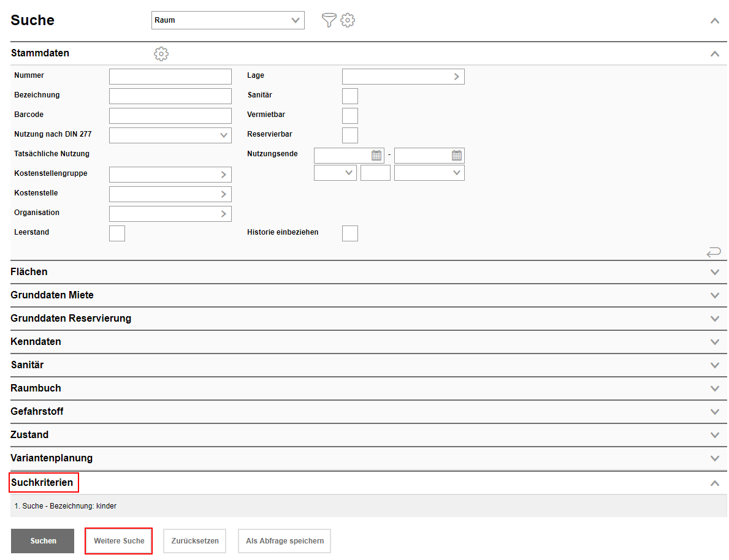Screen dimensions: 729x560
Task: Open search settings gear next to funnel
Action: (x=348, y=20)
